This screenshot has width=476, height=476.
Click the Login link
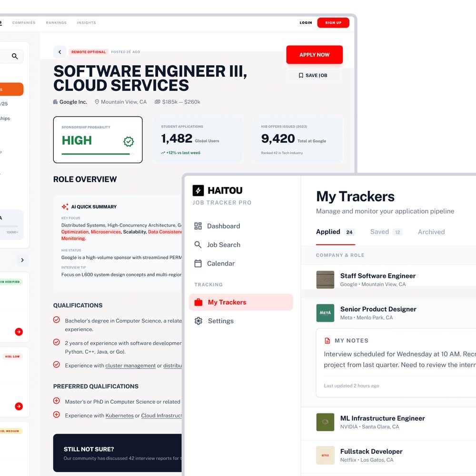point(306,23)
